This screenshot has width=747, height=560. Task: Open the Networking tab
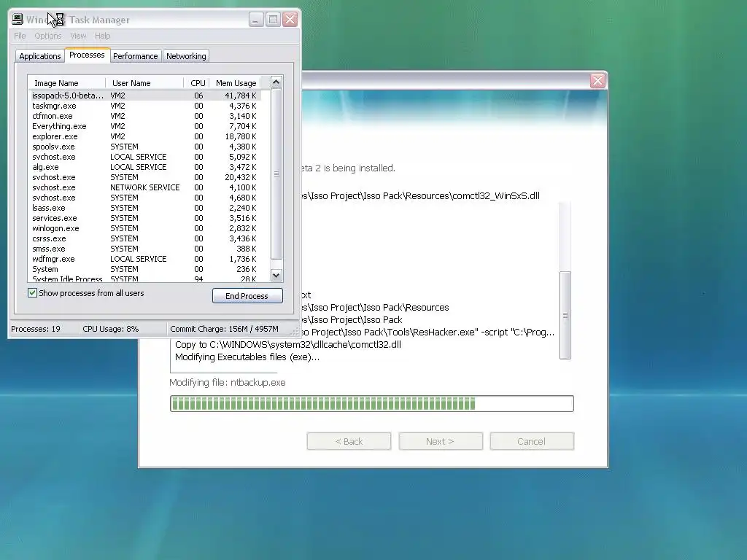186,56
